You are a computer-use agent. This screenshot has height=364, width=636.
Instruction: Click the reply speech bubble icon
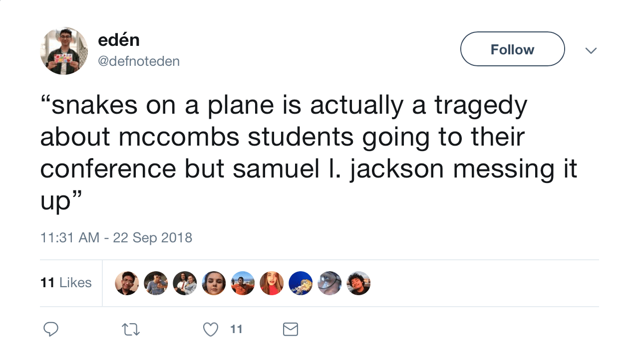click(x=51, y=329)
